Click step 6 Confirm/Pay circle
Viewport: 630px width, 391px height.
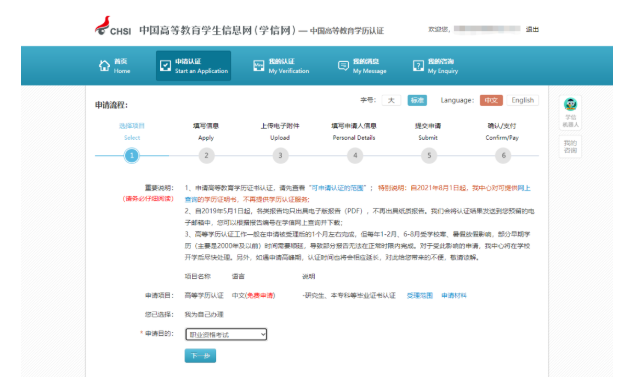503,156
